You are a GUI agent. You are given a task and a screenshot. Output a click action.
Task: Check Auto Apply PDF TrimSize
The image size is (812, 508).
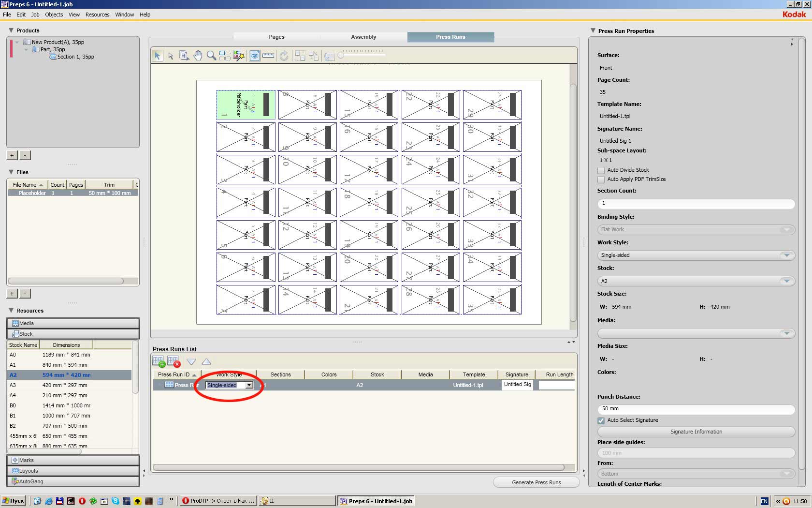coord(601,179)
